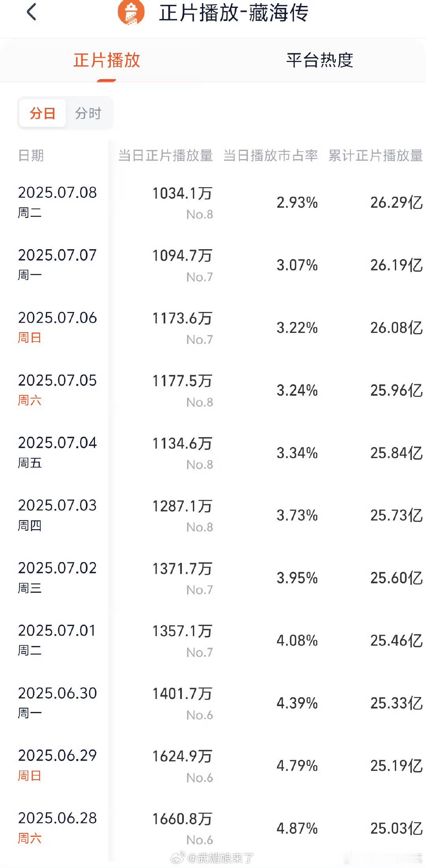Screen dimensions: 426x868
Task: Tap the 1401.7万 No.6 entry
Action: [x=183, y=703]
